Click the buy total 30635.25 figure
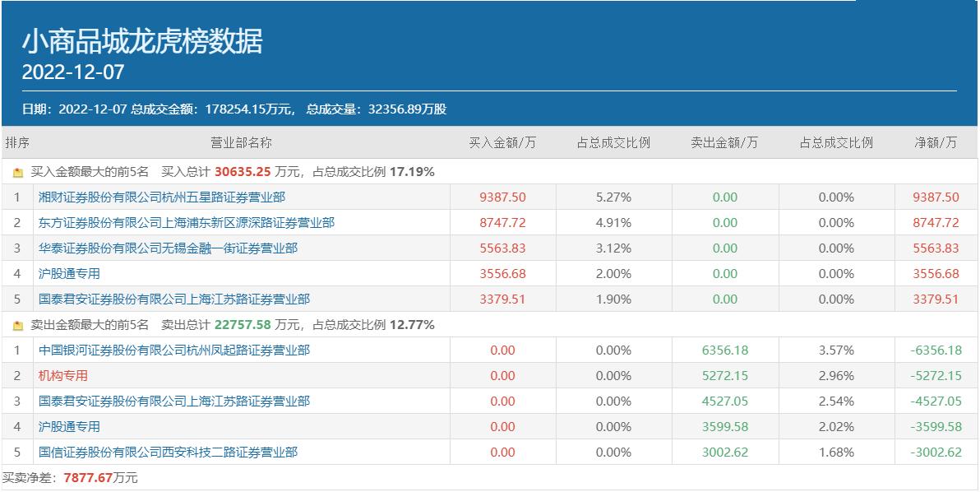The height and width of the screenshot is (492, 980). coord(243,173)
